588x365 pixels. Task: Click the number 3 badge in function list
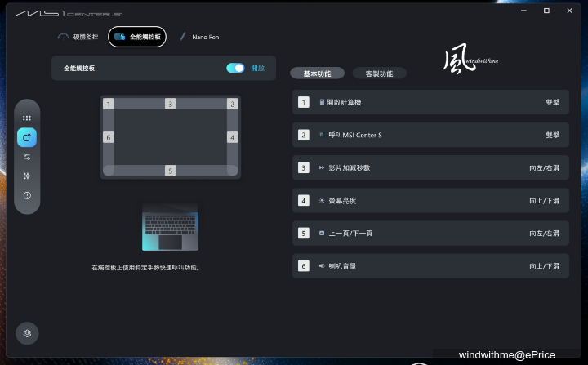coord(304,167)
